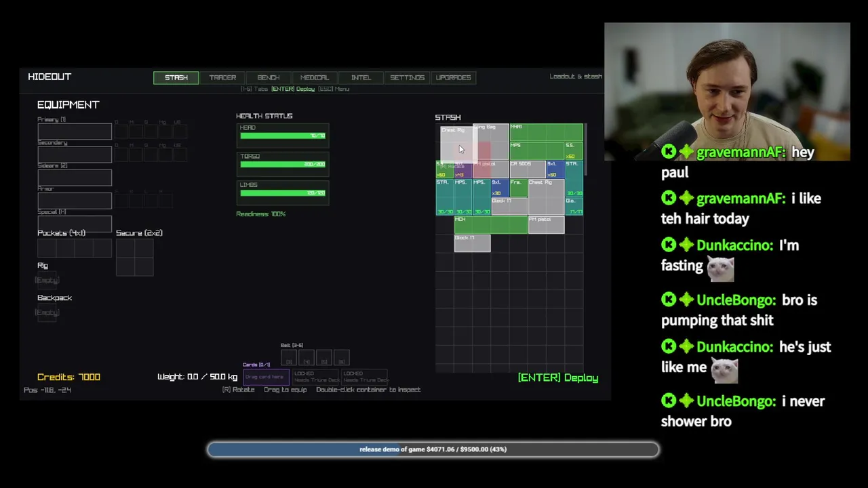
Task: Select the first MP5 30/30 magazine next to STR.
Action: [463, 197]
